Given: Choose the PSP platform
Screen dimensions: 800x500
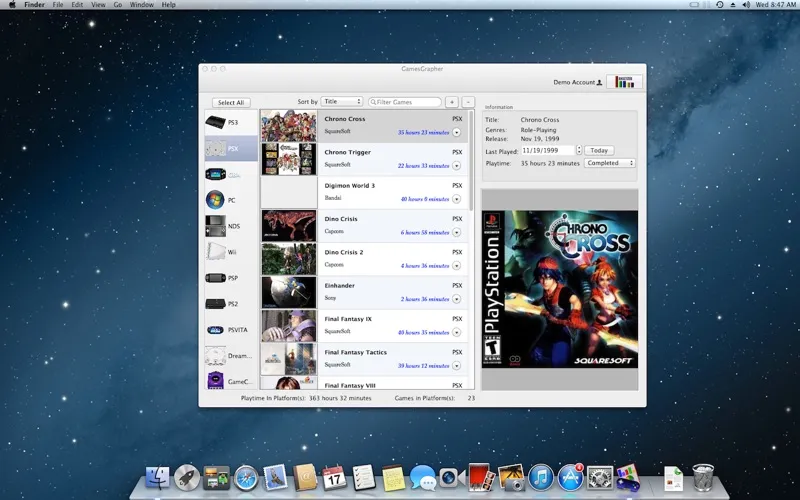Looking at the screenshot, I should click(x=232, y=278).
